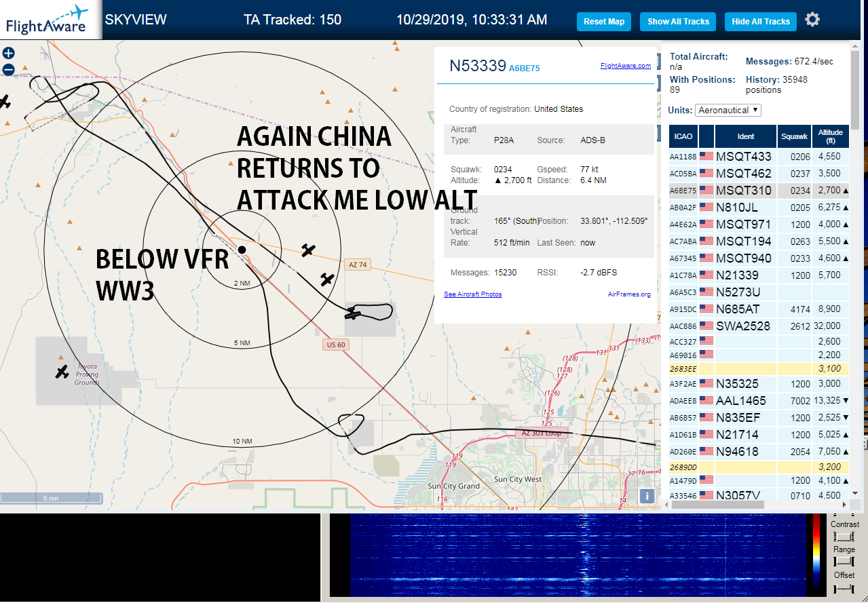Select the MSQT433 row
The width and height of the screenshot is (868, 603).
[759, 157]
